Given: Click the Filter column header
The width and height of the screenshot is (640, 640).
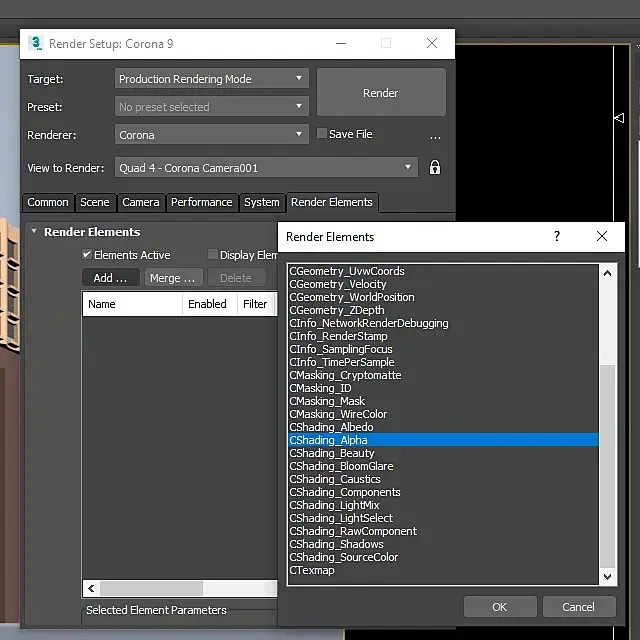Looking at the screenshot, I should (x=256, y=304).
